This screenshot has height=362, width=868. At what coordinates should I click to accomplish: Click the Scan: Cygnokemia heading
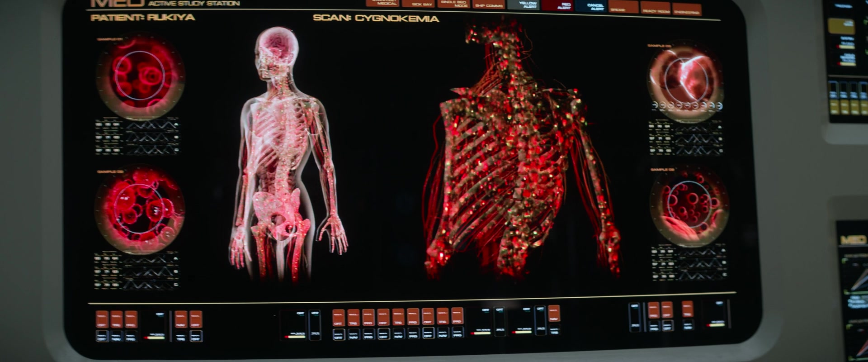[376, 19]
